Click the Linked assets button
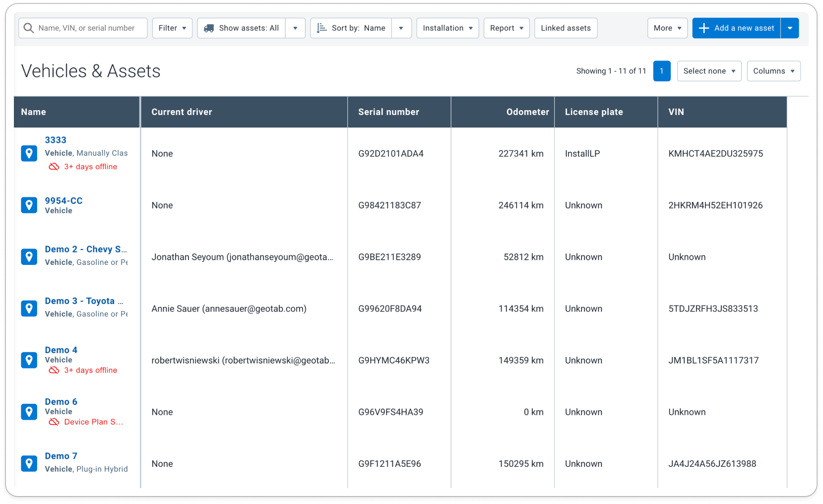This screenshot has width=823, height=504. point(566,28)
